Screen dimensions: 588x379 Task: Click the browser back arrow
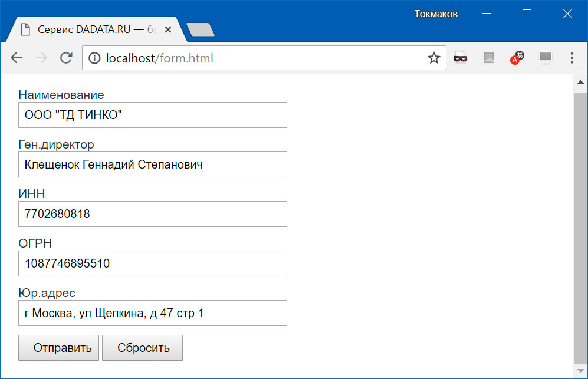click(17, 58)
